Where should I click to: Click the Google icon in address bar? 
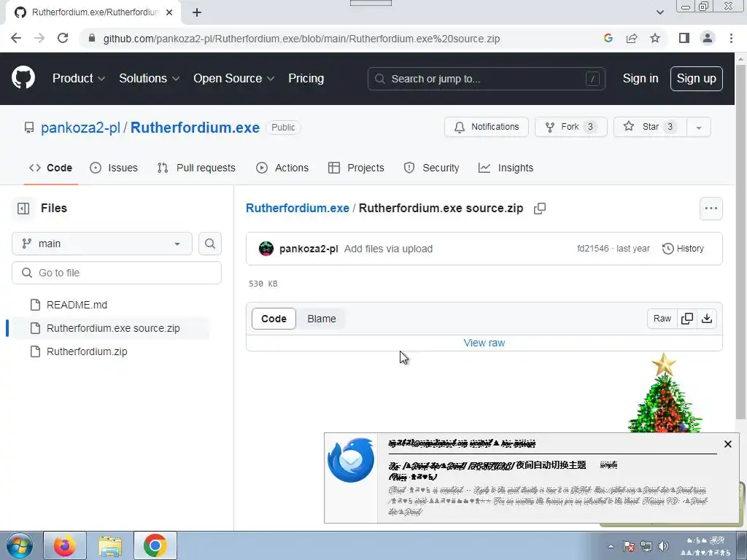tap(608, 39)
